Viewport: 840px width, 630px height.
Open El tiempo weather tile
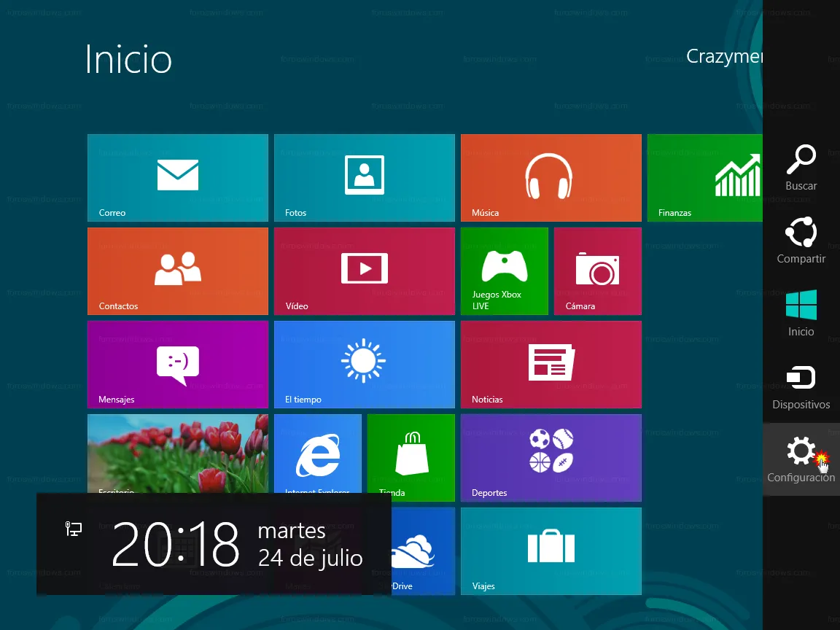pos(365,365)
